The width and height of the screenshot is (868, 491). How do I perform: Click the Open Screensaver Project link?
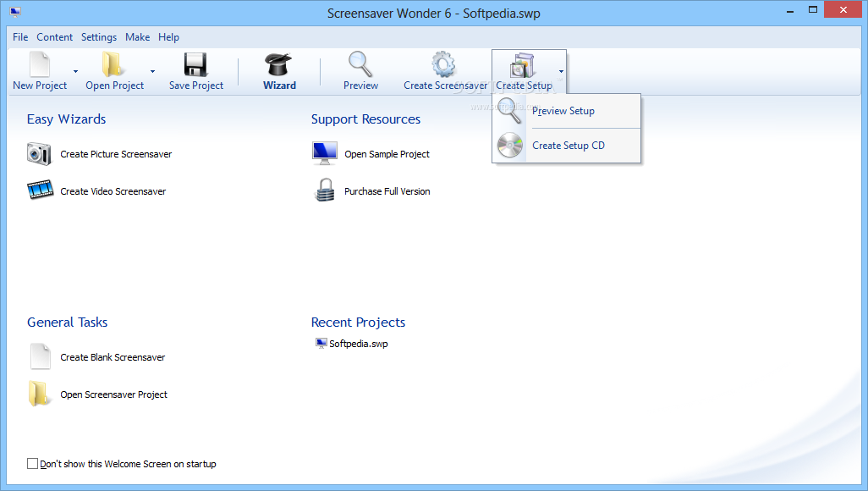pyautogui.click(x=113, y=394)
